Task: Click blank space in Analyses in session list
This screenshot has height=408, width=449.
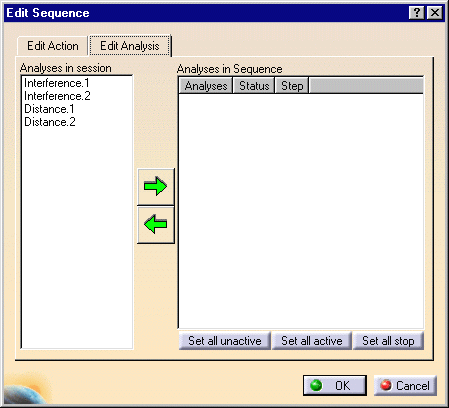Action: [77, 237]
